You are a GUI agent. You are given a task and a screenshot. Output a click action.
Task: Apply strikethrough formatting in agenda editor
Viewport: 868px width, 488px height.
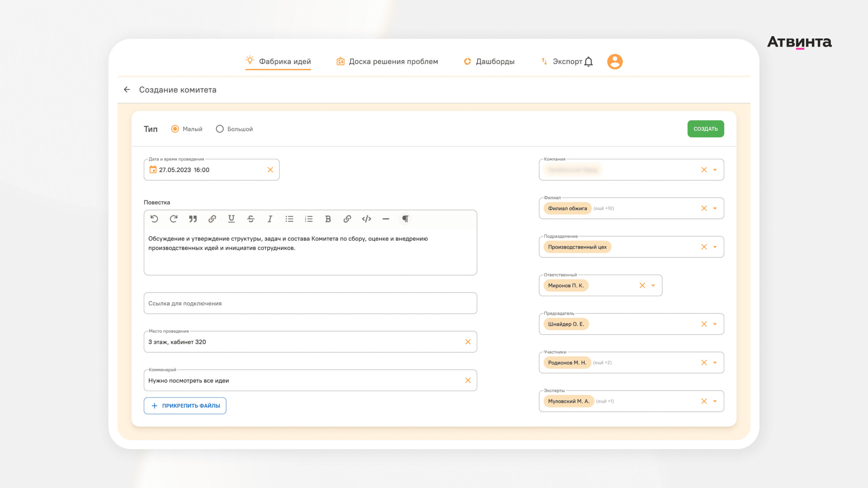point(251,219)
